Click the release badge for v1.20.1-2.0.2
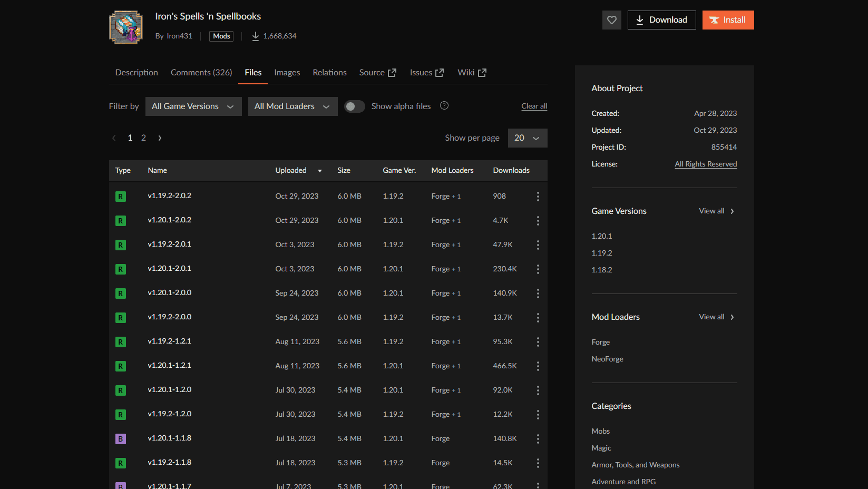Image resolution: width=868 pixels, height=489 pixels. click(x=121, y=221)
